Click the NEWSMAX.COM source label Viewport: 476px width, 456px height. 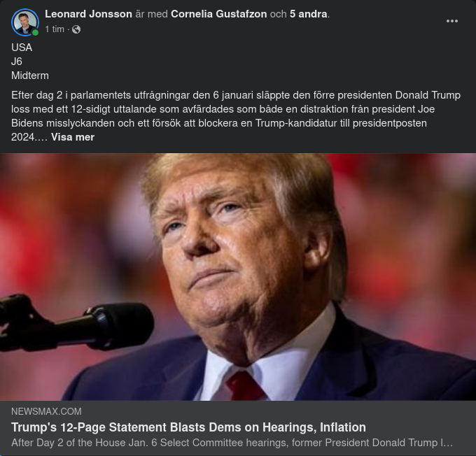click(46, 411)
